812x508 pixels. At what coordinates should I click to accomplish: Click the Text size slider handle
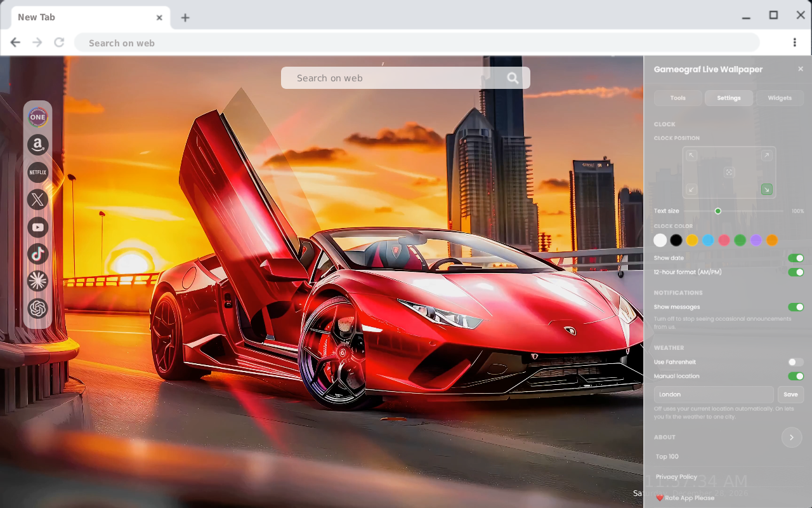[x=718, y=211]
